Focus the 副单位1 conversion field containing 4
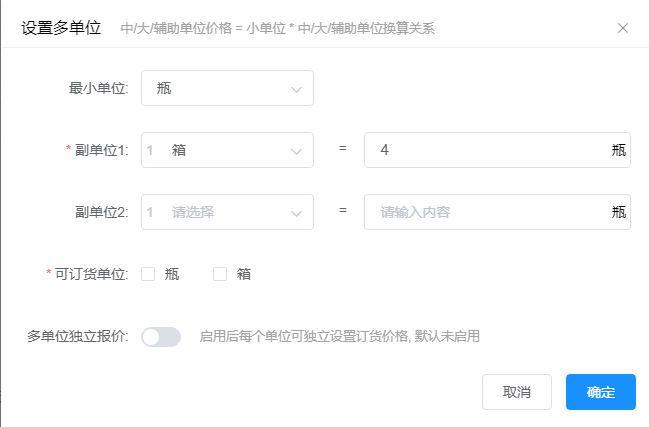The image size is (649, 427). click(485, 150)
